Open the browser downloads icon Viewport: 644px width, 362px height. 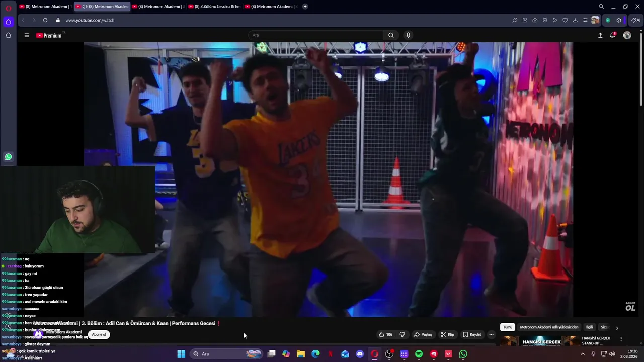pos(575,20)
